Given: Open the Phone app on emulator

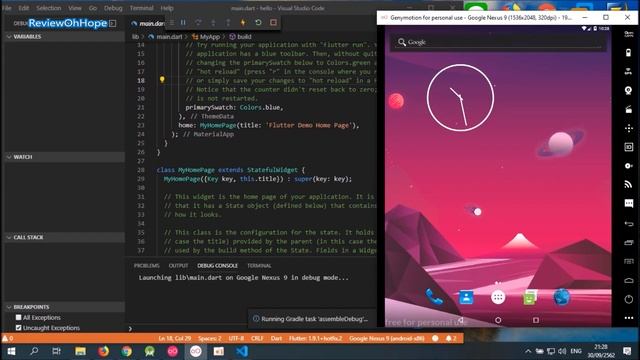Looking at the screenshot, I should pos(434,297).
